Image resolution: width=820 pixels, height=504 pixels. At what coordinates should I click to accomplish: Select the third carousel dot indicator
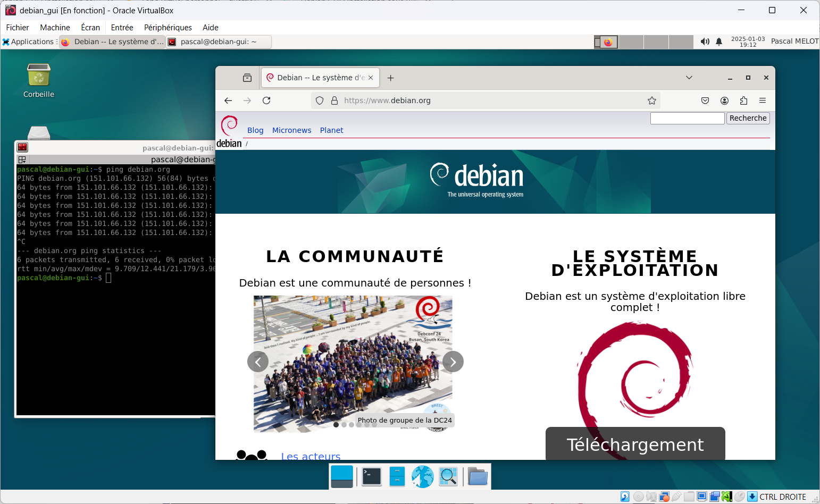[352, 425]
